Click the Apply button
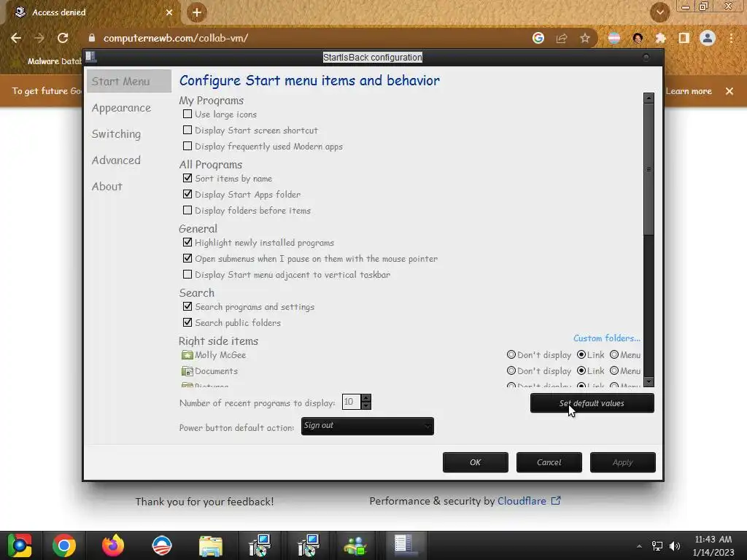 (623, 462)
